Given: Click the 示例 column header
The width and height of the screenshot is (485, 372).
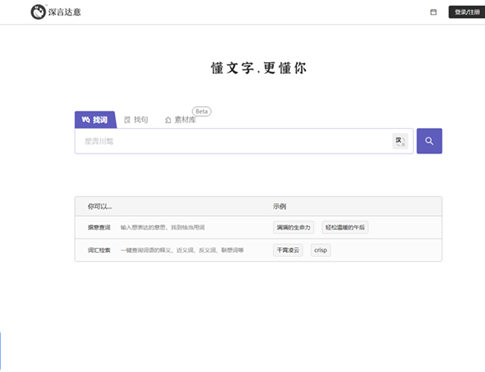Looking at the screenshot, I should pyautogui.click(x=279, y=206).
